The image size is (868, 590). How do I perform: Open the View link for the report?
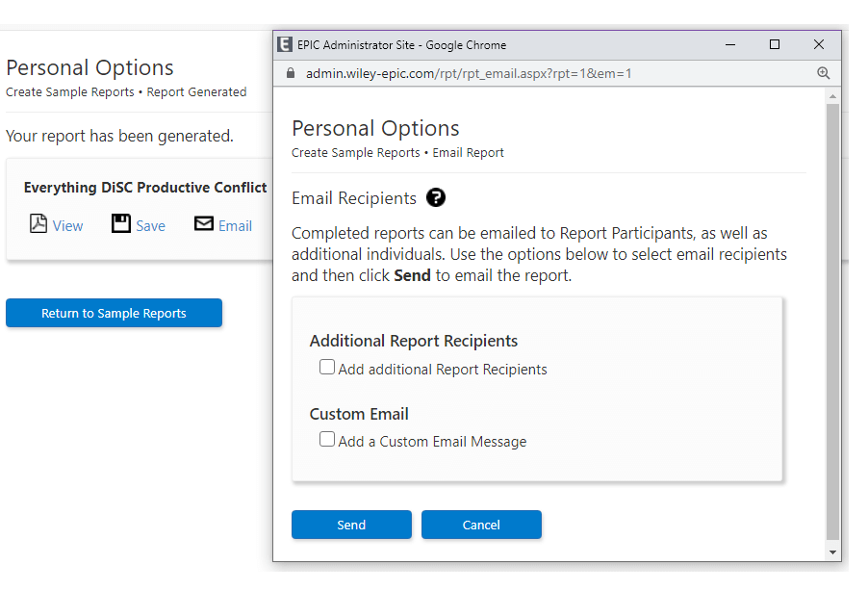coord(67,226)
